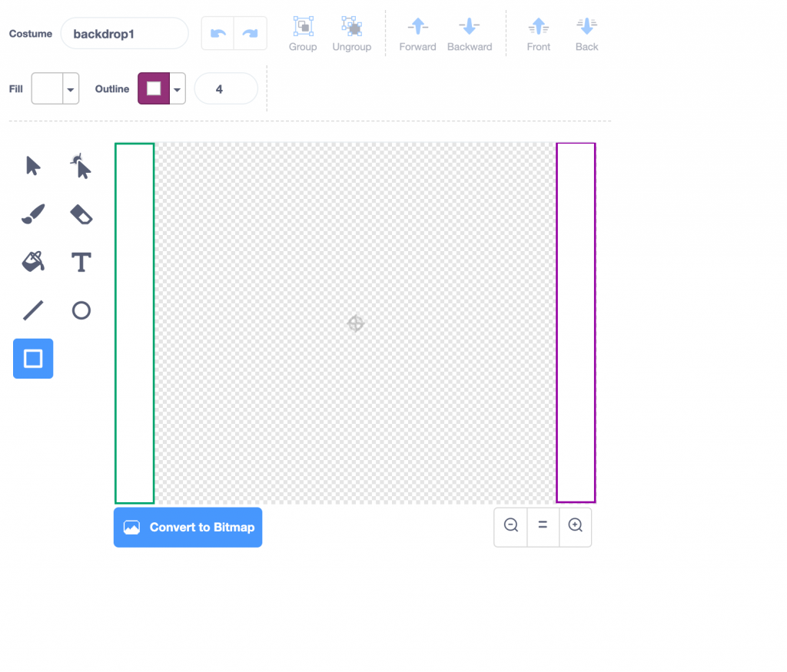Zoom in the canvas
Image resolution: width=787 pixels, height=672 pixels.
pyautogui.click(x=575, y=525)
